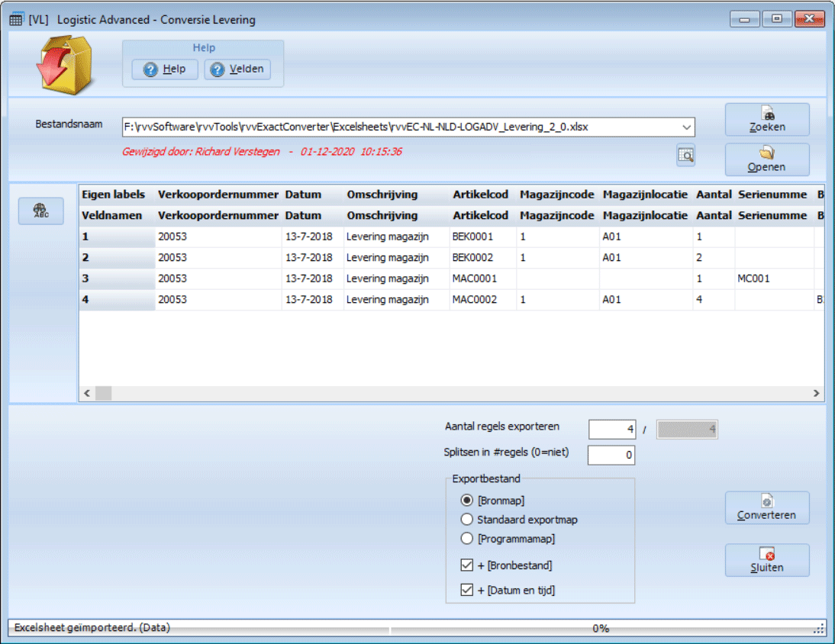Click the Omschrijving column header
This screenshot has height=644, width=835.
tap(382, 195)
